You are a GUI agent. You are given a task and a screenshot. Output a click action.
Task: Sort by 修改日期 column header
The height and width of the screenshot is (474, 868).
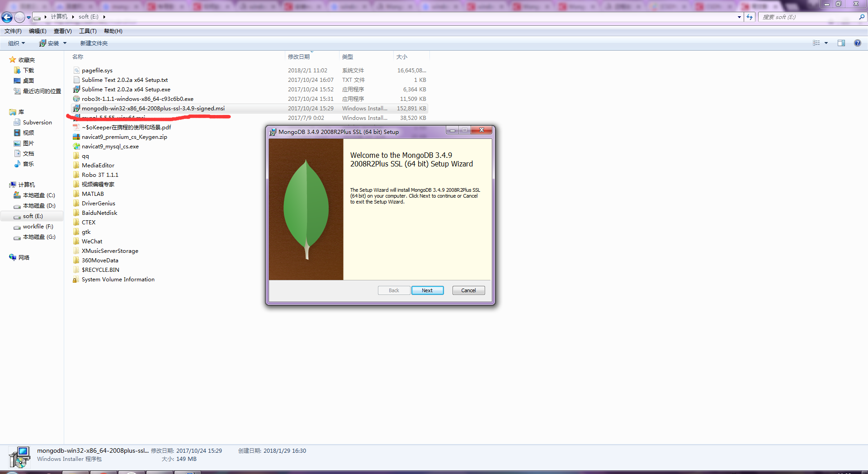pos(299,57)
